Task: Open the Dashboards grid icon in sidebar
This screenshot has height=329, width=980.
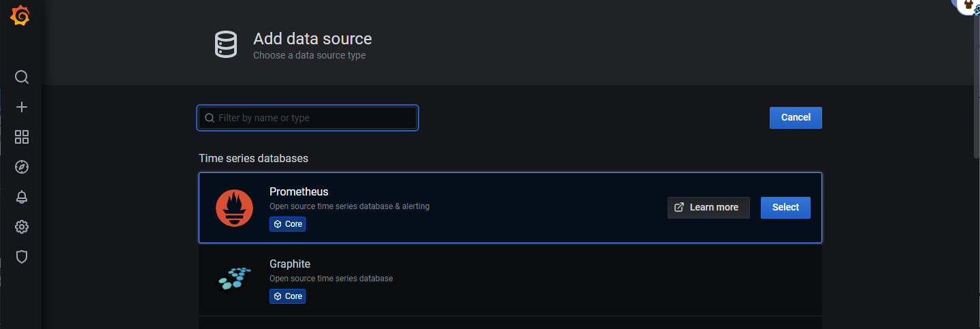Action: pos(22,137)
